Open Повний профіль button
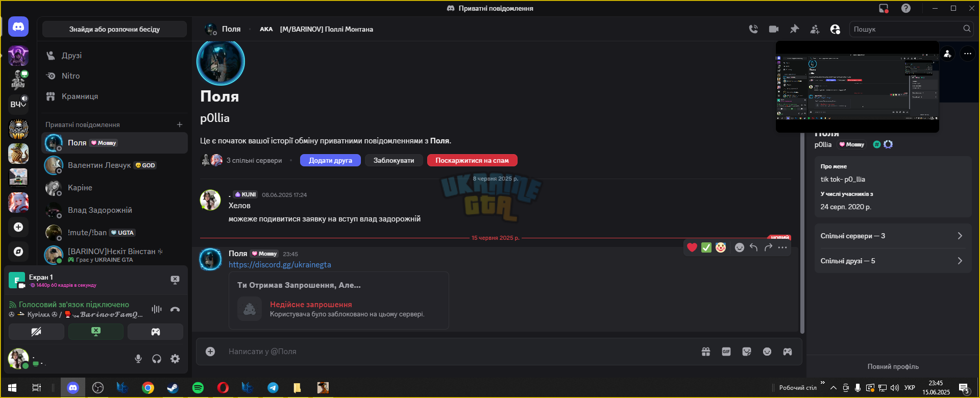The height and width of the screenshot is (398, 980). point(893,366)
